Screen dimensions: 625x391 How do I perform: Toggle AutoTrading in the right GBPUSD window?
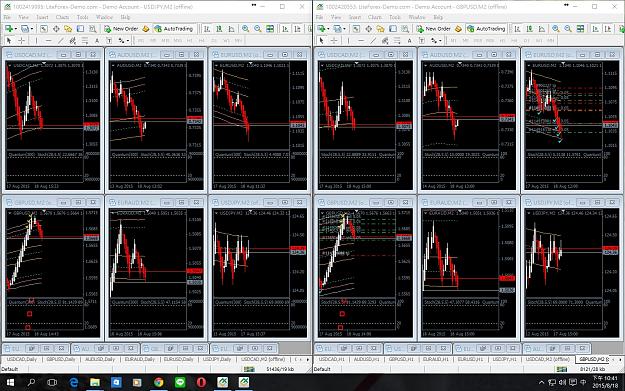tap(486, 29)
